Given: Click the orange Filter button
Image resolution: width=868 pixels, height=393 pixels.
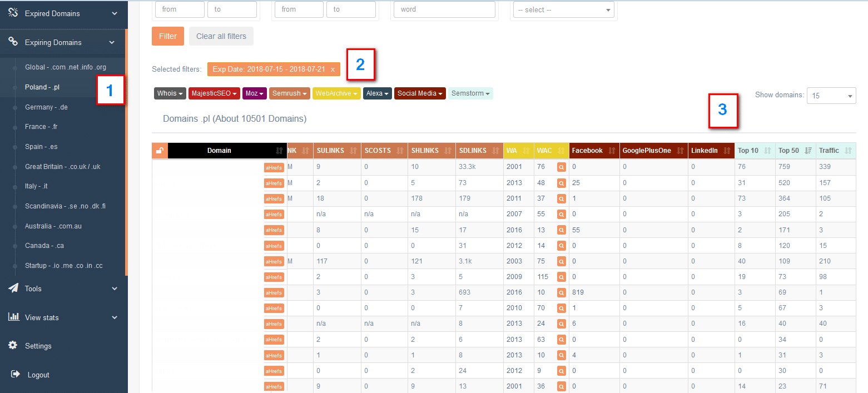Looking at the screenshot, I should point(168,36).
